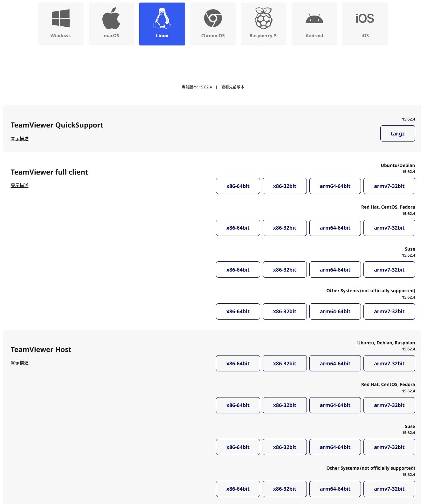Open the previous versions link
The image size is (421, 504).
(233, 87)
